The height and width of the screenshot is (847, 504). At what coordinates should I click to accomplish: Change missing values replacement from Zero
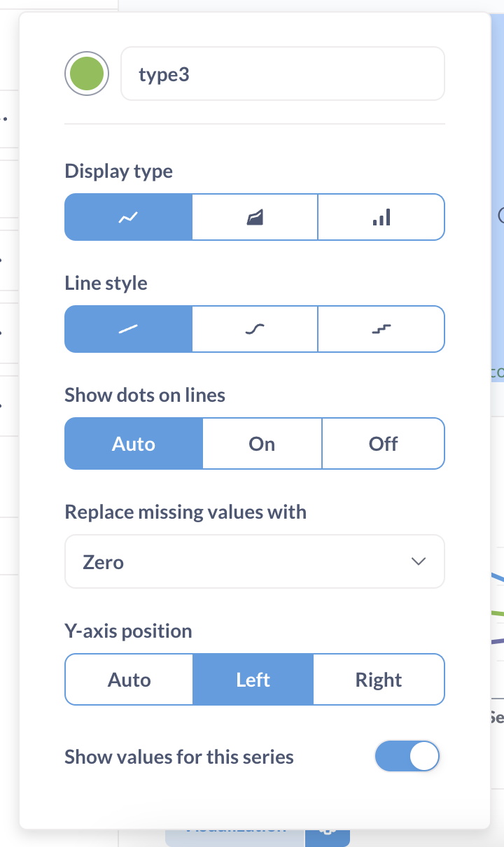tap(255, 561)
